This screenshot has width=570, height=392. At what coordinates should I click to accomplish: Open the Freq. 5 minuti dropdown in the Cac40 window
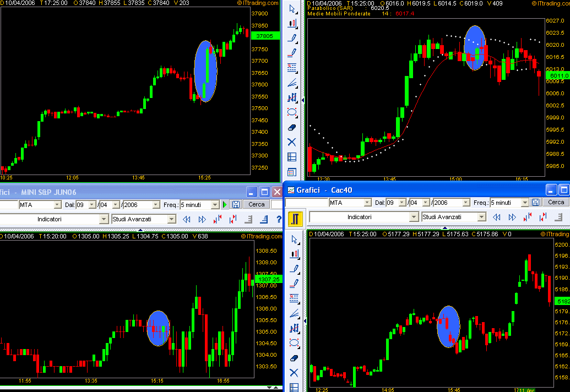[525, 203]
